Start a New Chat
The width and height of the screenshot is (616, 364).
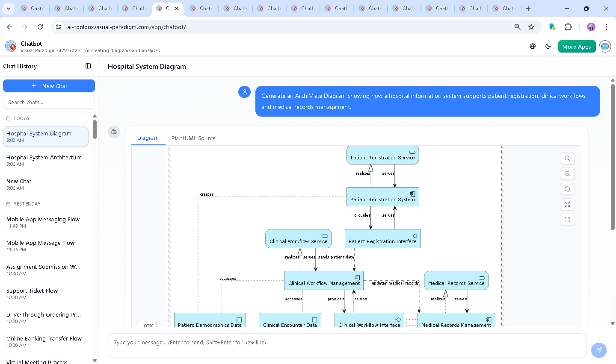(49, 85)
